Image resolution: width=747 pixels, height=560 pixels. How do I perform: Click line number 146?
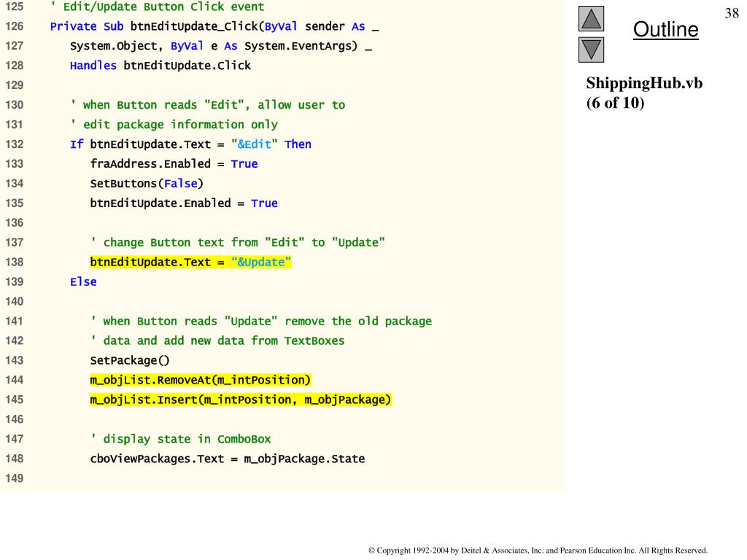[15, 419]
